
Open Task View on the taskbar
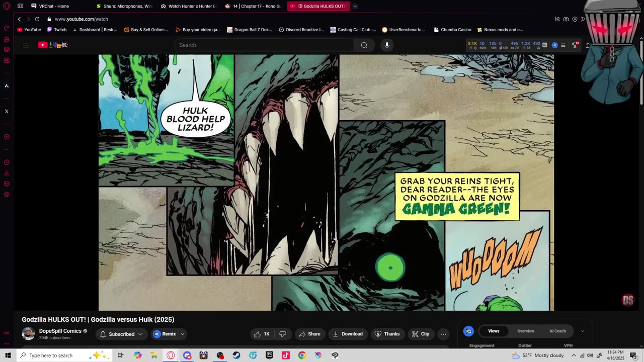121,355
